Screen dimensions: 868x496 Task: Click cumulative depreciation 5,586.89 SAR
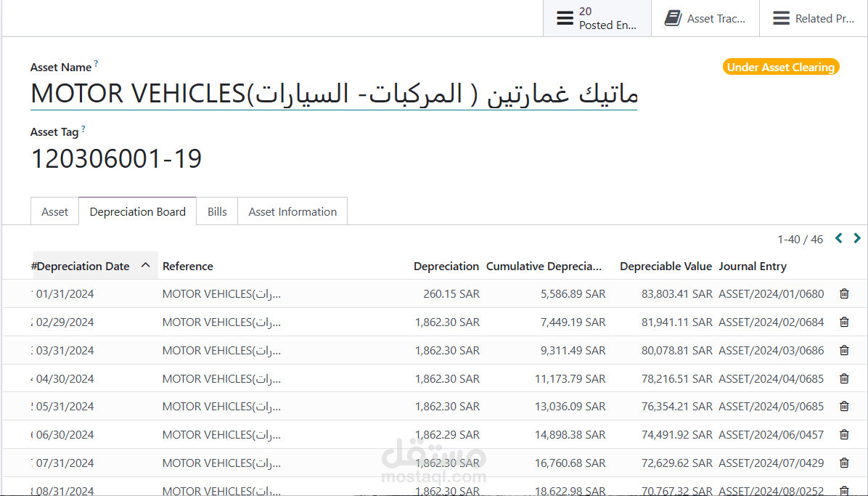point(573,293)
